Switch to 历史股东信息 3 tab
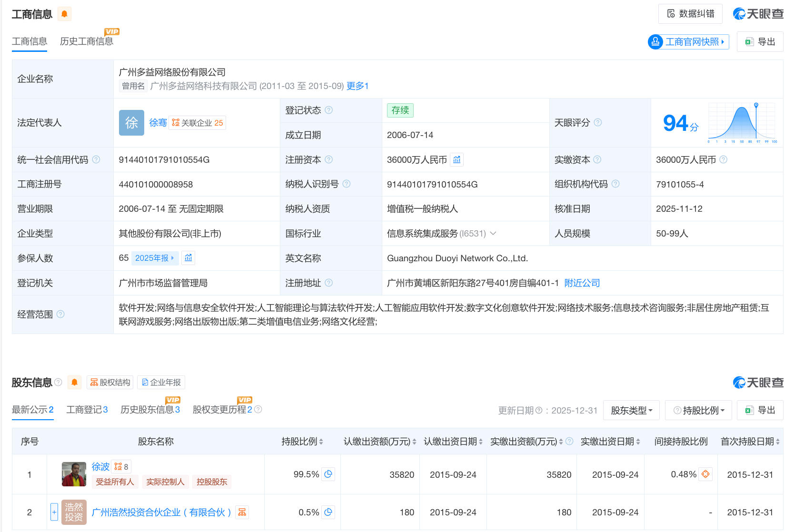 click(x=150, y=410)
